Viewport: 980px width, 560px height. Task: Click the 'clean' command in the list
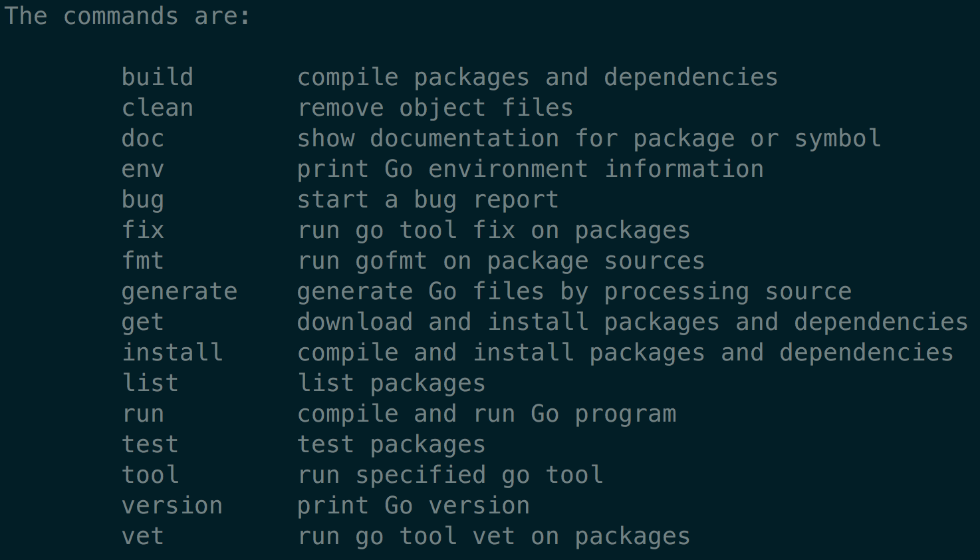(x=158, y=108)
